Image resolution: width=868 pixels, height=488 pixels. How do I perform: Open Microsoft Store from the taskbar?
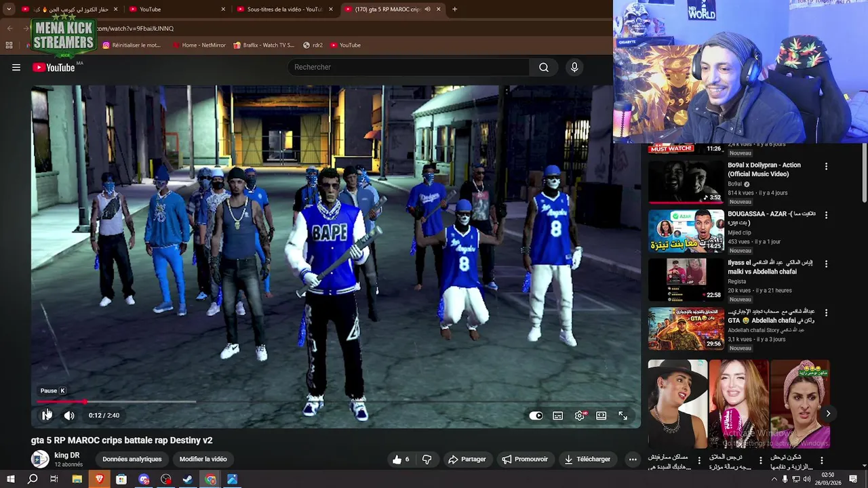[121, 479]
